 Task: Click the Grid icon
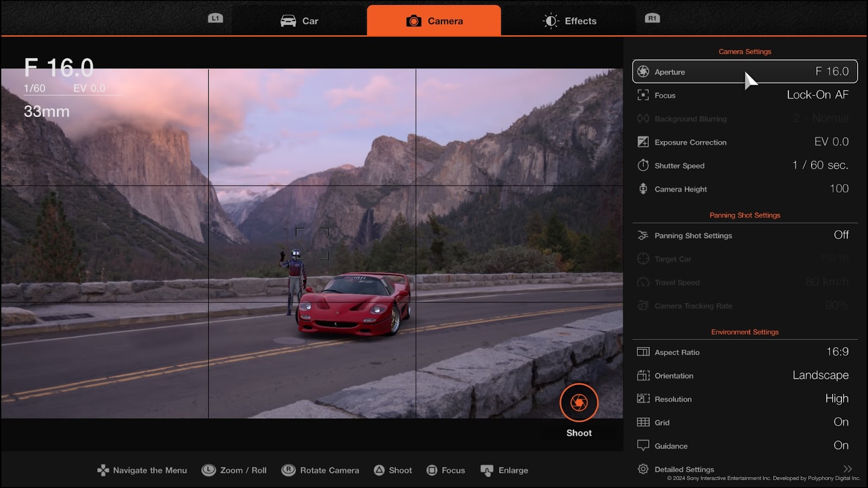pyautogui.click(x=643, y=422)
